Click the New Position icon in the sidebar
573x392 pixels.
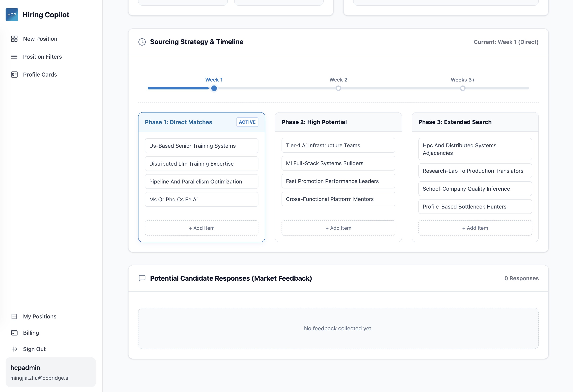point(14,39)
